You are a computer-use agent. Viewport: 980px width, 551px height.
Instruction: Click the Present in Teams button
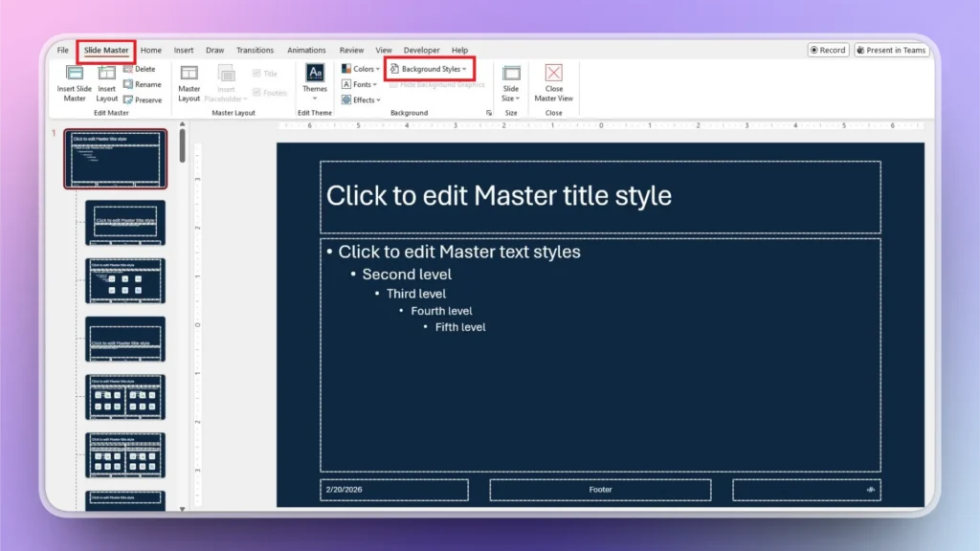click(x=891, y=49)
